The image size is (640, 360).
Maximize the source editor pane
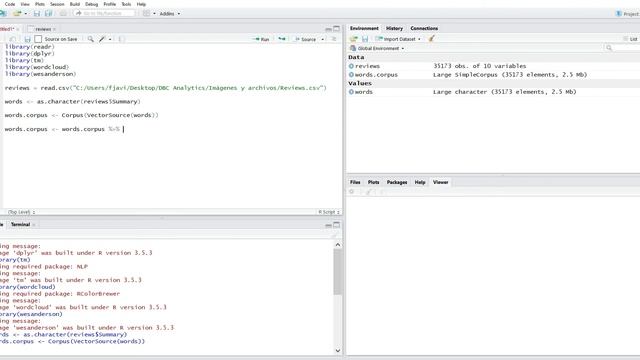[x=337, y=29]
